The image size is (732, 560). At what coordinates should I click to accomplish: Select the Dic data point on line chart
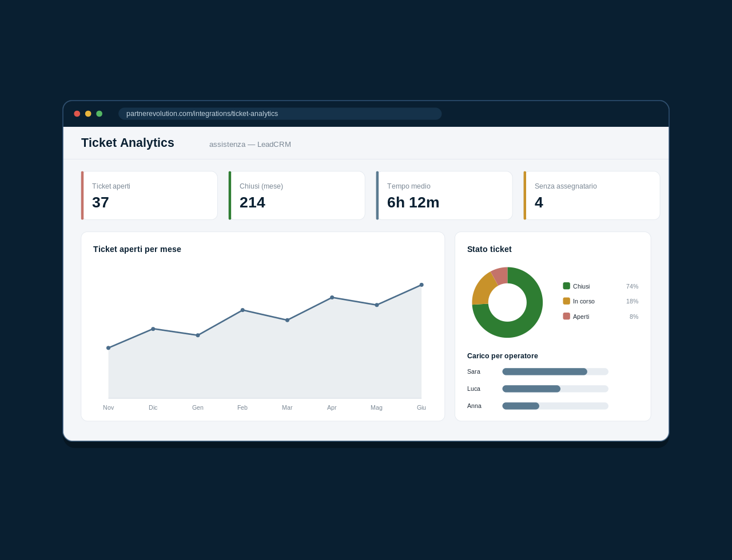(x=153, y=329)
